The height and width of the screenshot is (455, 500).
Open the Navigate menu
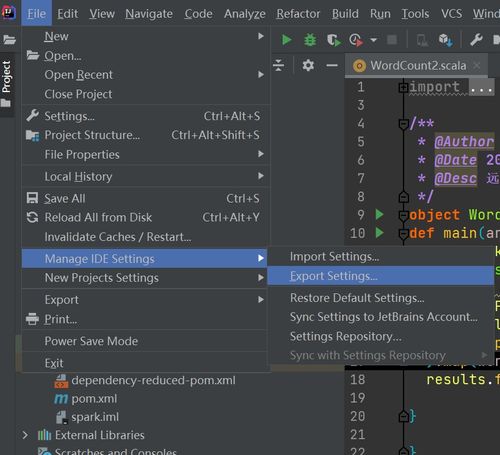click(149, 14)
